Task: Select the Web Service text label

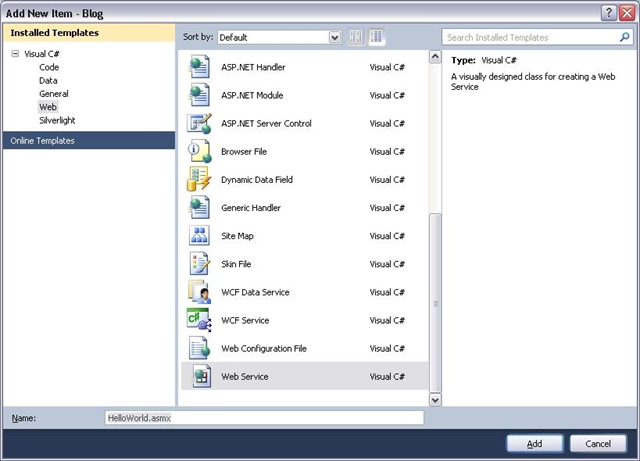Action: click(x=244, y=376)
